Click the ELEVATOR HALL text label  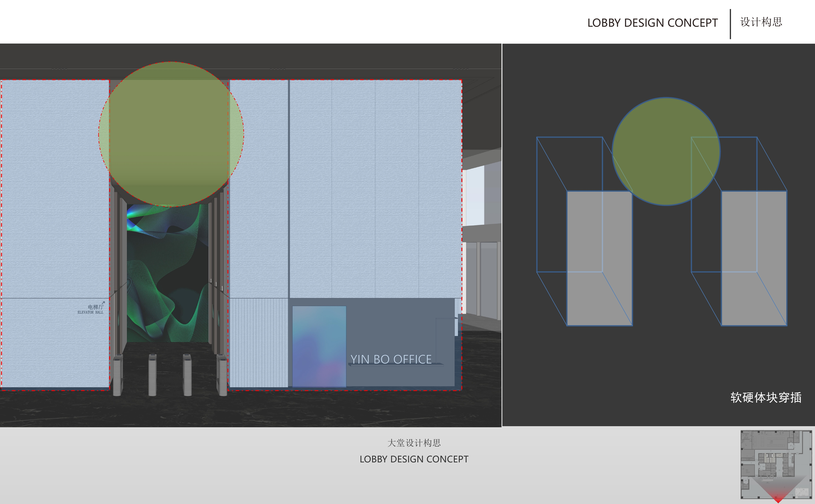coord(90,312)
